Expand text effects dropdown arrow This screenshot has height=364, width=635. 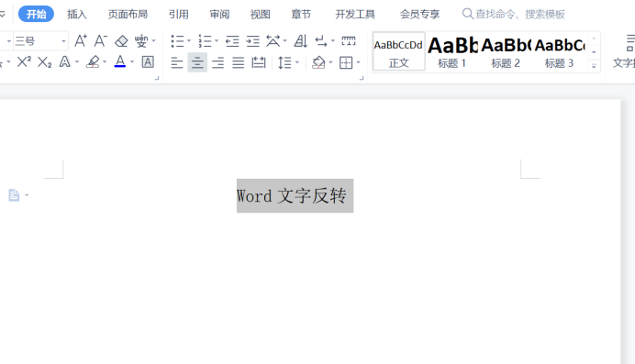[76, 62]
